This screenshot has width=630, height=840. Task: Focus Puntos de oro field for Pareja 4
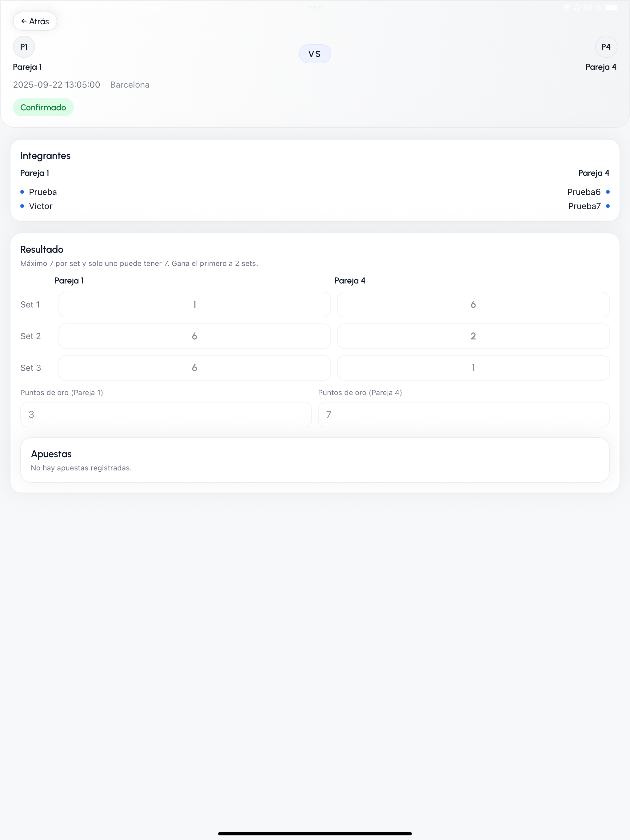click(x=464, y=415)
